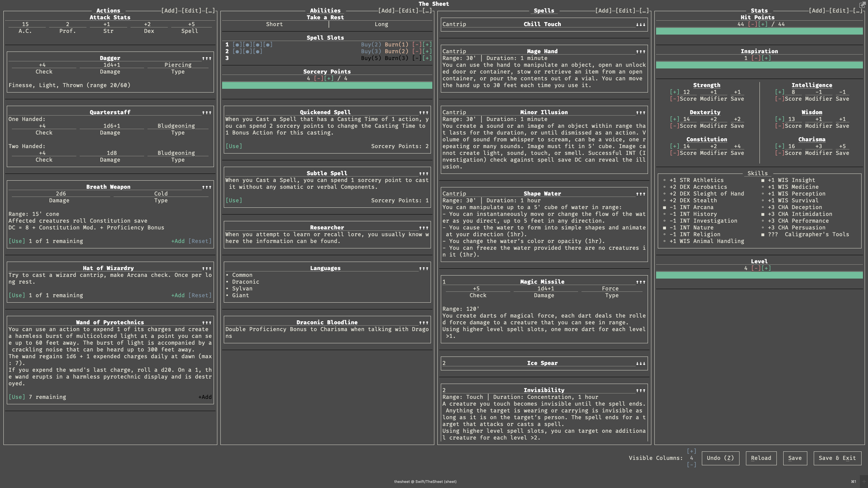The image size is (868, 488).
Task: Toggle Intimidation skill proficiency marker
Action: (763, 214)
